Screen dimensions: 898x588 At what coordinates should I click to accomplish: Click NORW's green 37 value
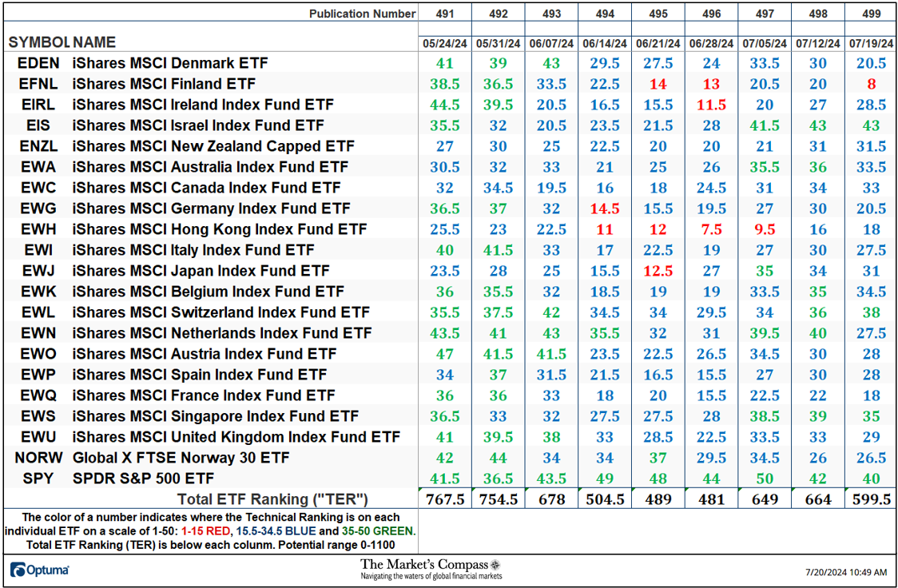point(658,458)
